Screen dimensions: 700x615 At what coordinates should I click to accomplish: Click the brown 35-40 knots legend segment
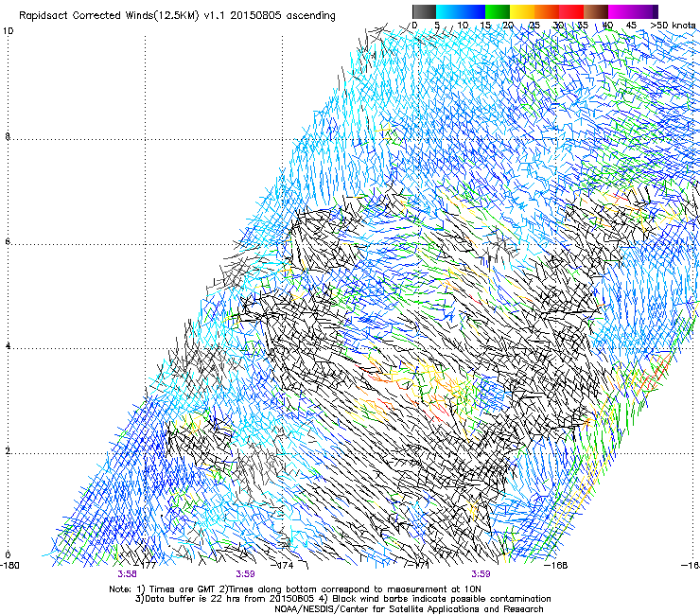(596, 11)
